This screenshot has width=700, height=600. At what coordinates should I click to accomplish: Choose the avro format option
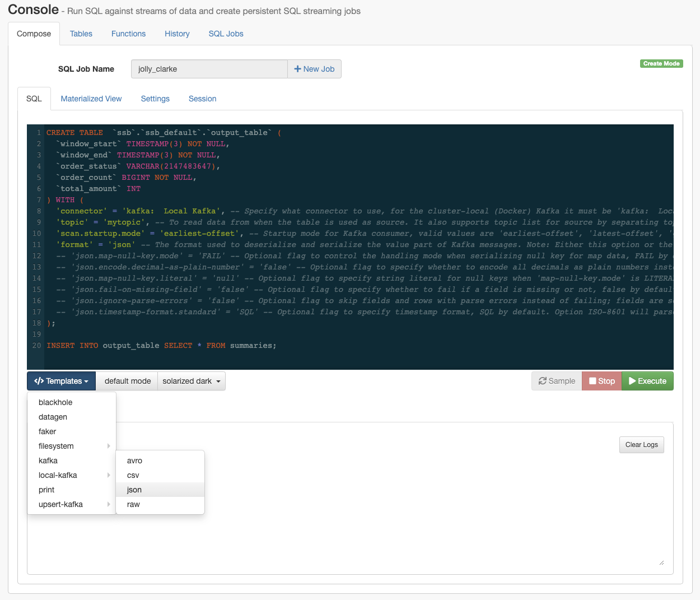click(134, 461)
